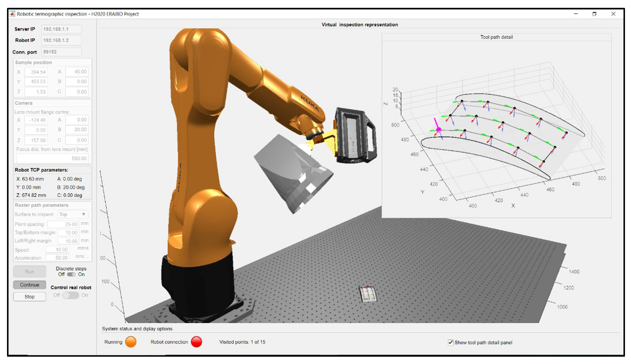Click Camera B field 20.00

point(77,130)
